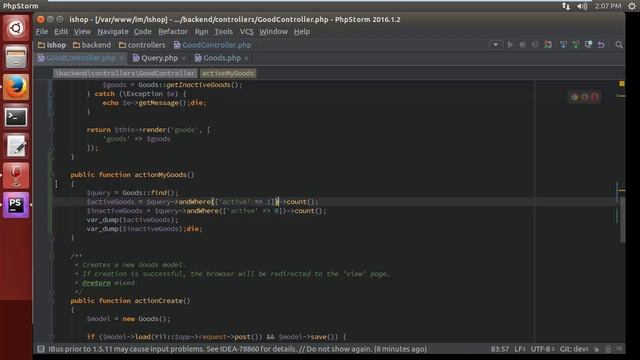The height and width of the screenshot is (360, 640).
Task: Open file in Chrome browser icon
Action: (574, 97)
